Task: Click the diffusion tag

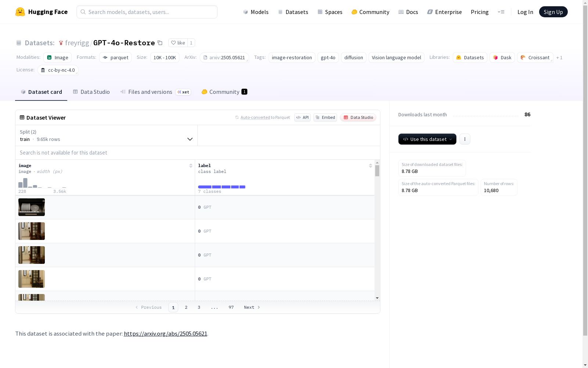Action: tap(354, 57)
